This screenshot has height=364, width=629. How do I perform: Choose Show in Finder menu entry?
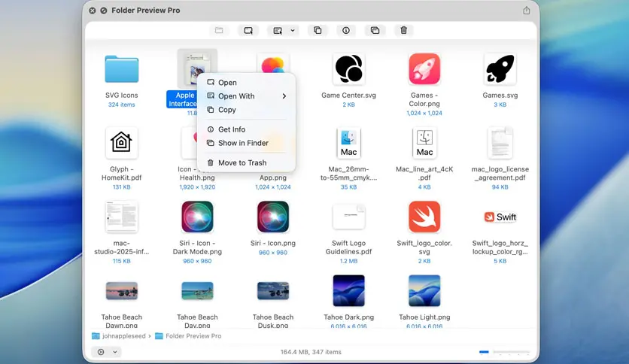(246, 143)
